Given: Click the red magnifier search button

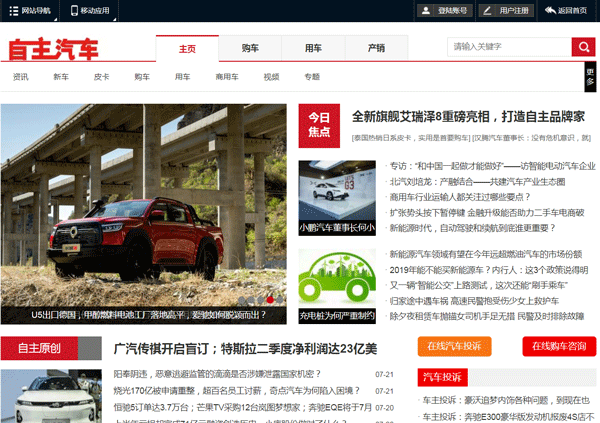Looking at the screenshot, I should point(583,47).
